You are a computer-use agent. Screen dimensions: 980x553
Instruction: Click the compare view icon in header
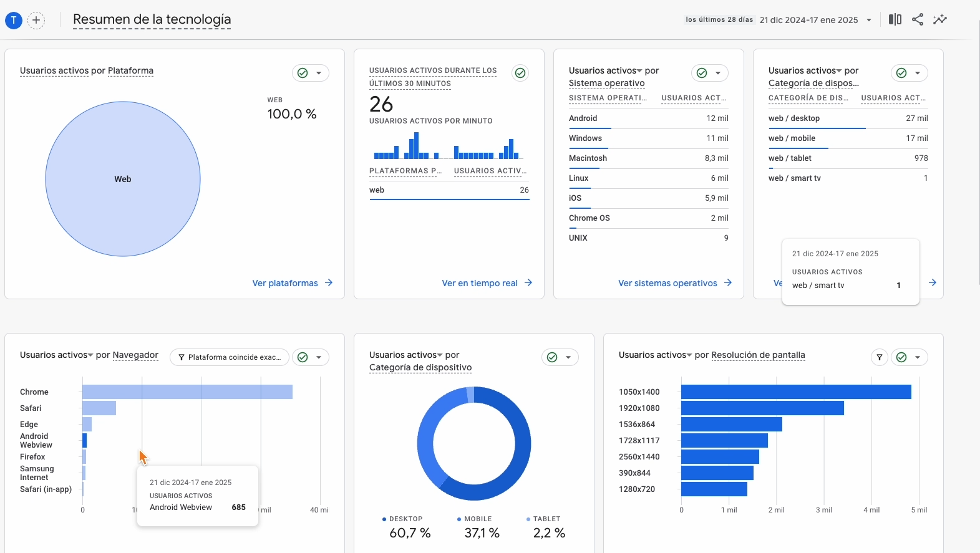pyautogui.click(x=895, y=19)
